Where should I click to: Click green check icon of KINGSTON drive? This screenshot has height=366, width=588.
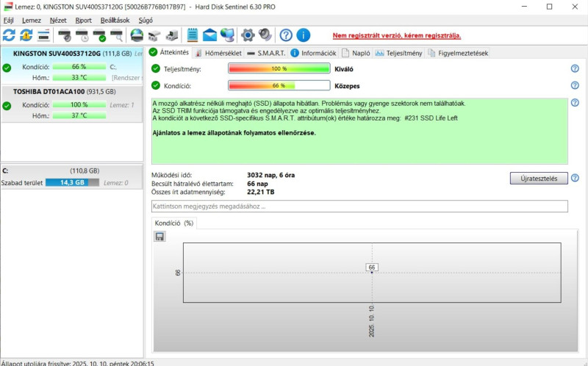tap(7, 68)
